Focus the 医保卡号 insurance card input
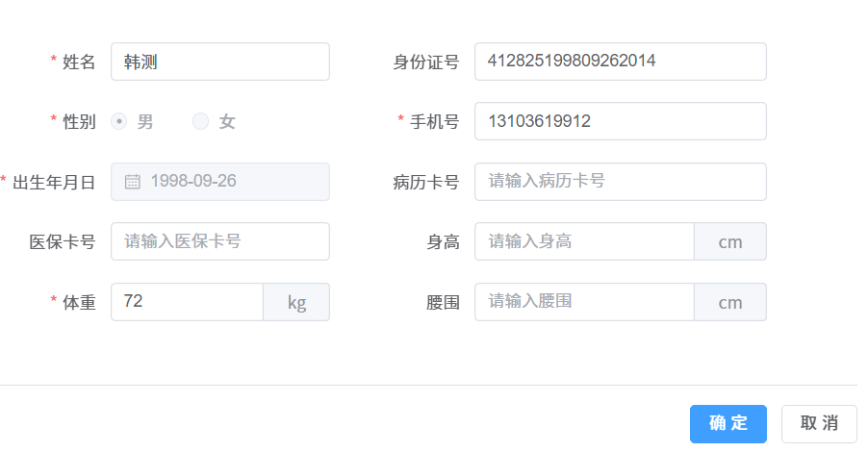This screenshot has width=868, height=452. tap(219, 241)
